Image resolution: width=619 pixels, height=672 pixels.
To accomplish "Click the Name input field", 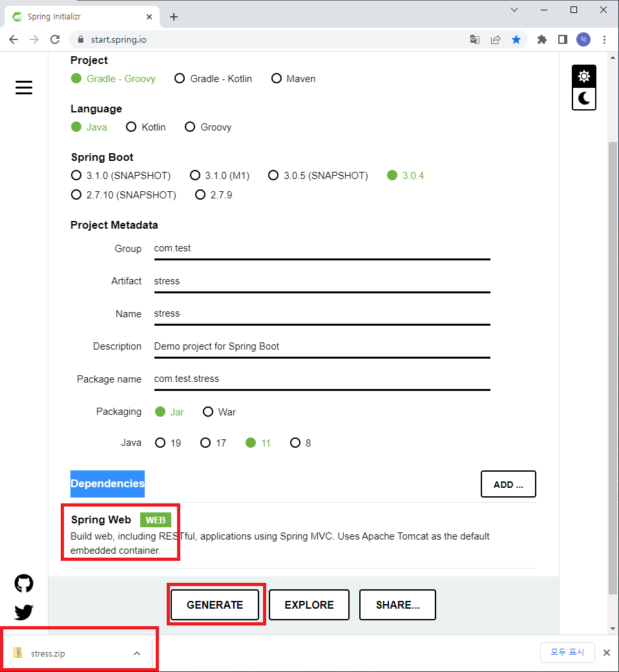I will coord(322,314).
